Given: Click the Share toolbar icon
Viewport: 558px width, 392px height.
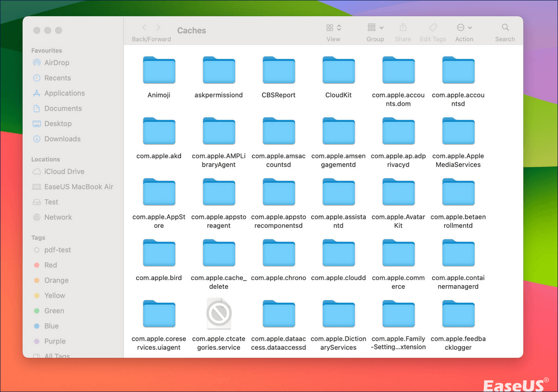Looking at the screenshot, I should pos(403,28).
